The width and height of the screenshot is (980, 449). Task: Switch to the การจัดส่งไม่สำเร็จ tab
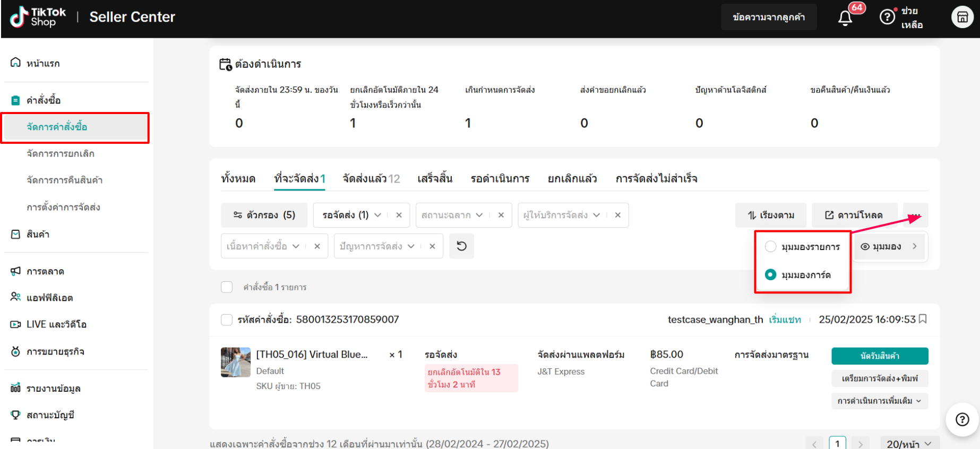click(x=657, y=179)
